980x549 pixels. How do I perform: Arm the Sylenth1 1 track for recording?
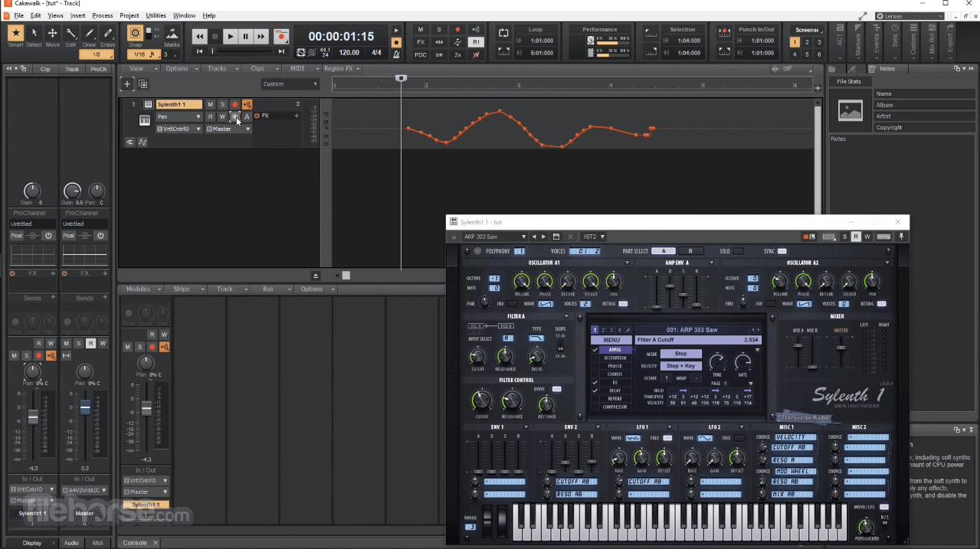point(234,104)
